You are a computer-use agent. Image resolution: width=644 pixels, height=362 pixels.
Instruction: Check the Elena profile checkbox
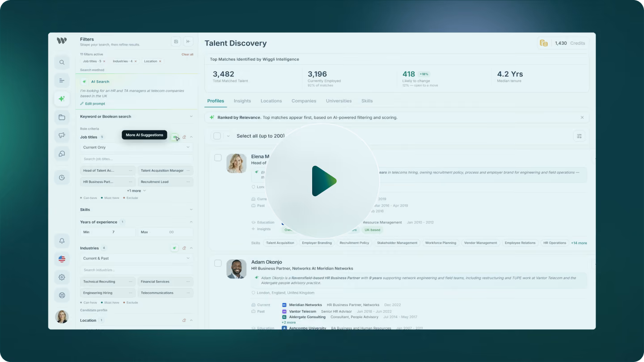(x=218, y=157)
